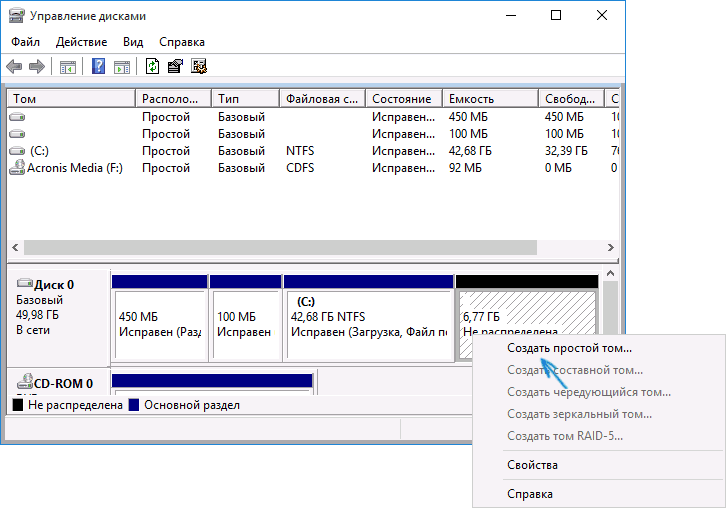Screen dimensions: 726x508
Task: Click the CD-ROM 0 drive icon
Action: click(x=25, y=382)
